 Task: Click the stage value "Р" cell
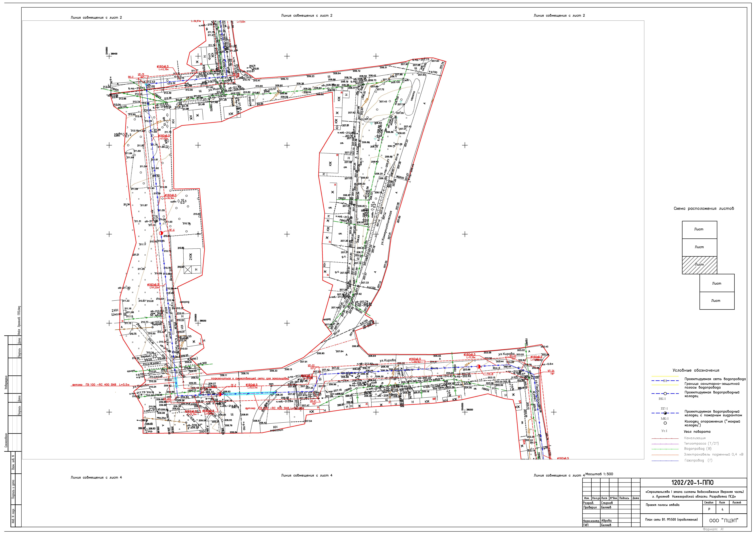click(709, 509)
